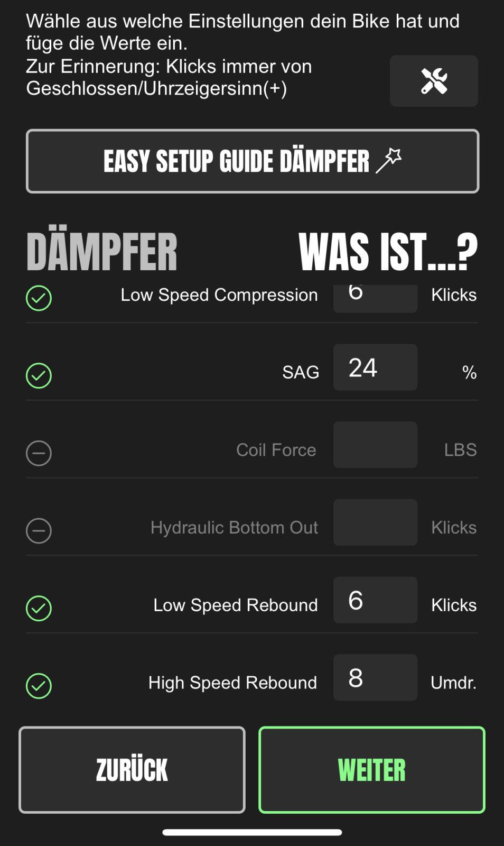Toggle the Low Speed Rebound checkmark
Image resolution: width=504 pixels, height=846 pixels.
39,608
